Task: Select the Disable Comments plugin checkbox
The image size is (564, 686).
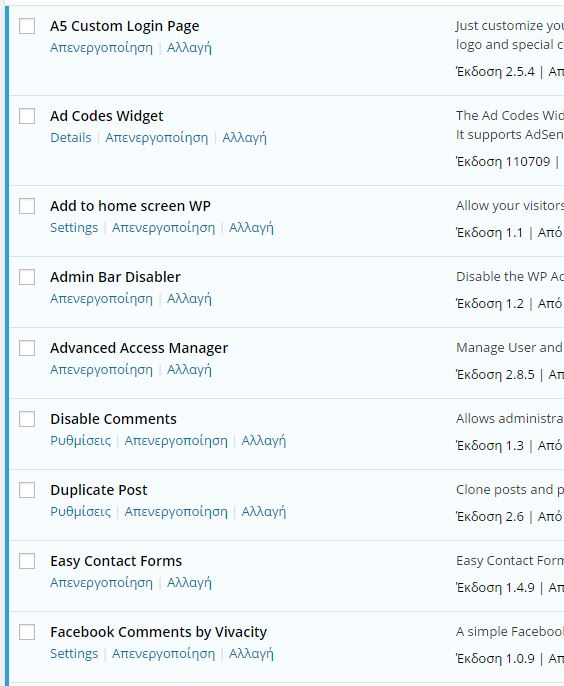Action: [x=27, y=419]
